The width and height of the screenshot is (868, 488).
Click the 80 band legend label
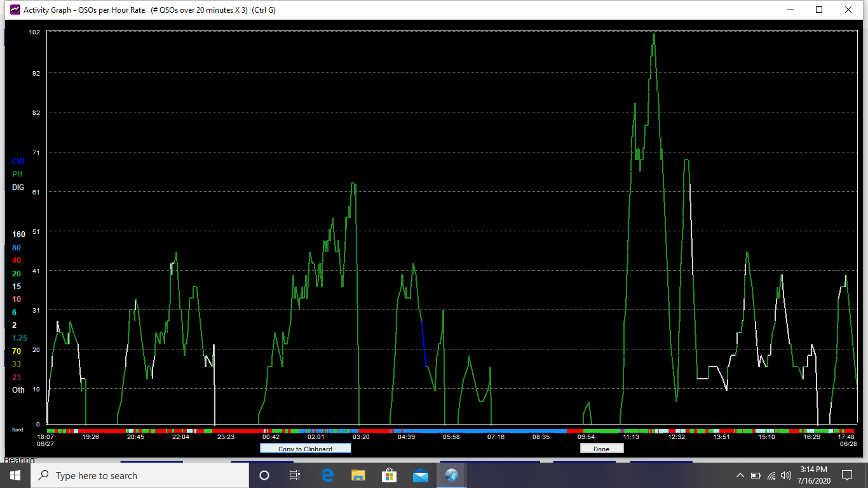pos(17,248)
